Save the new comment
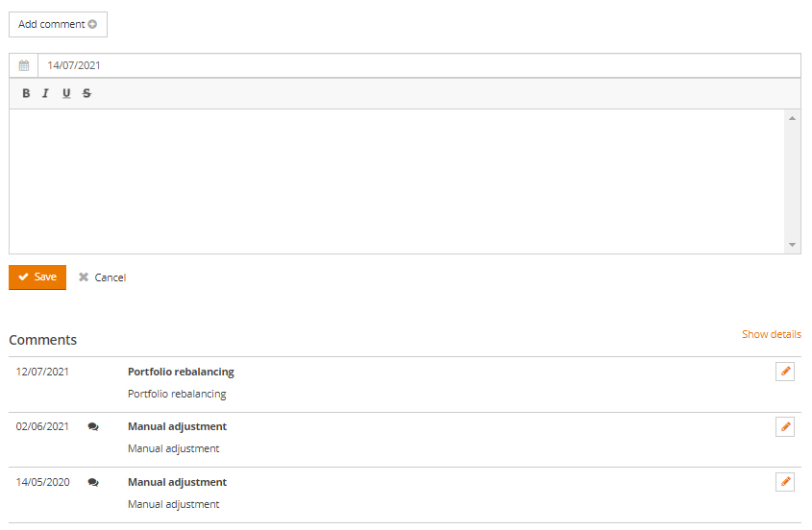The width and height of the screenshot is (812, 530). pos(37,277)
